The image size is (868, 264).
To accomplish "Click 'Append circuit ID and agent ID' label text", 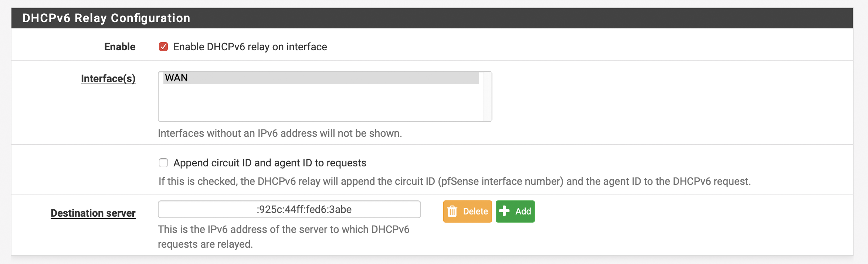I will (x=269, y=163).
